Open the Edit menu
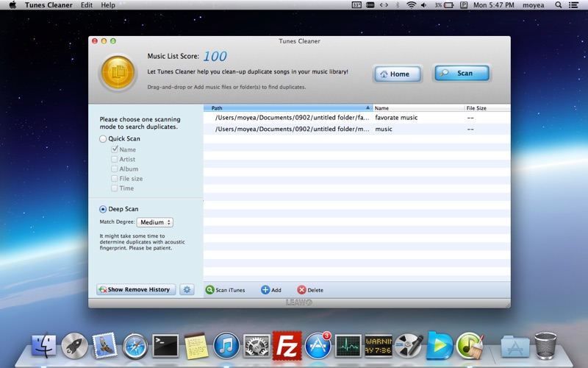The width and height of the screenshot is (588, 368). [87, 5]
